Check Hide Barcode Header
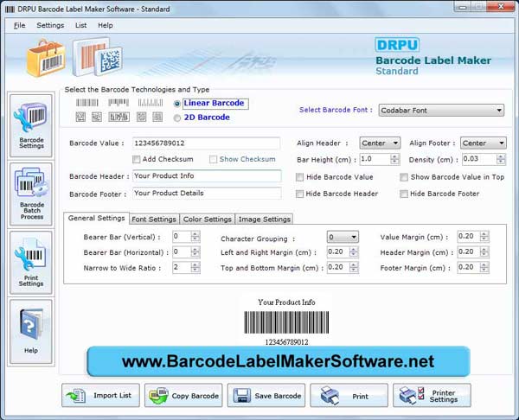The image size is (519, 420). point(299,194)
